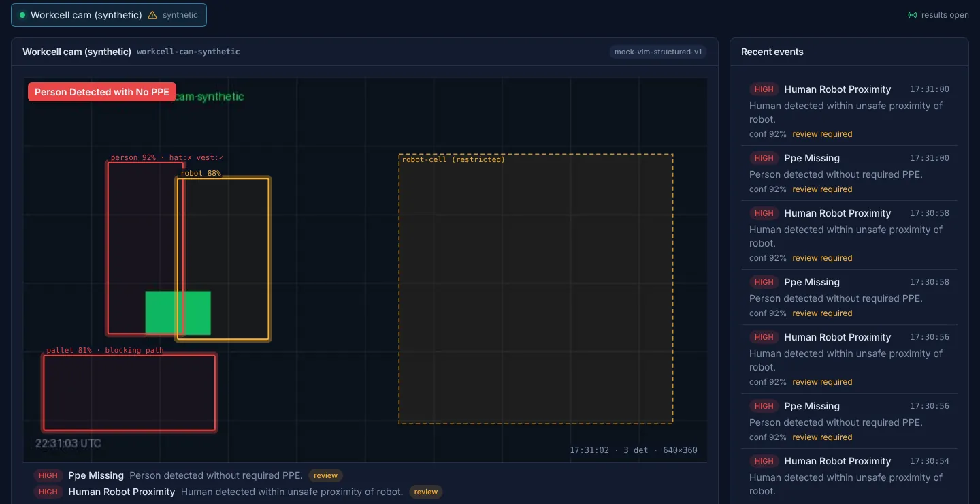The height and width of the screenshot is (504, 980).
Task: Click the HIGH badge on the Ppe Missing row below the feed
Action: [48, 475]
